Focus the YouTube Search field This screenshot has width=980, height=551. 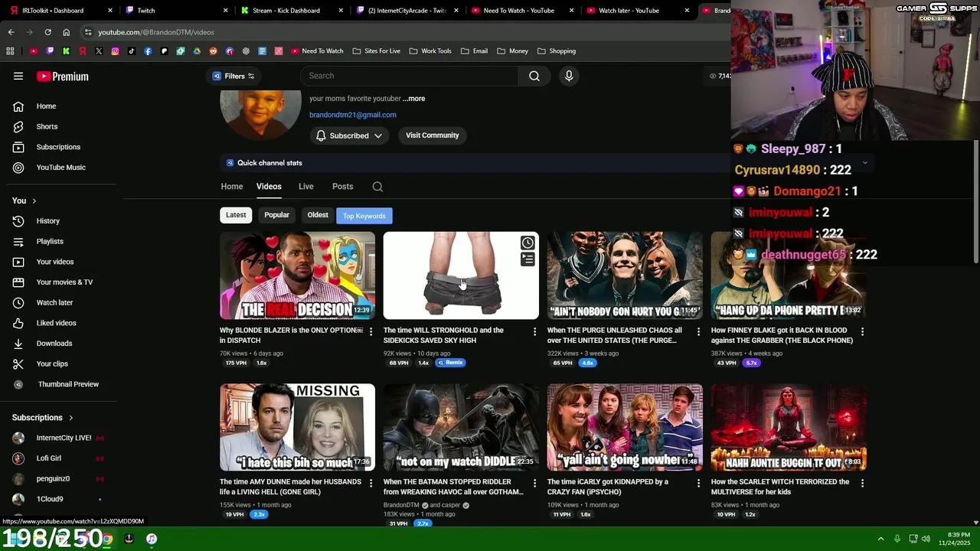click(x=410, y=76)
